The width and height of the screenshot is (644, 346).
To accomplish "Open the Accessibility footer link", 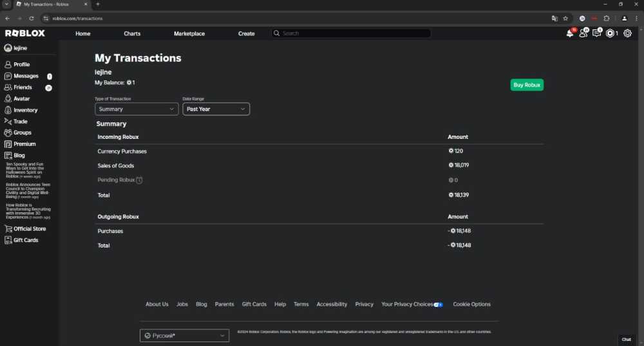I will point(332,304).
